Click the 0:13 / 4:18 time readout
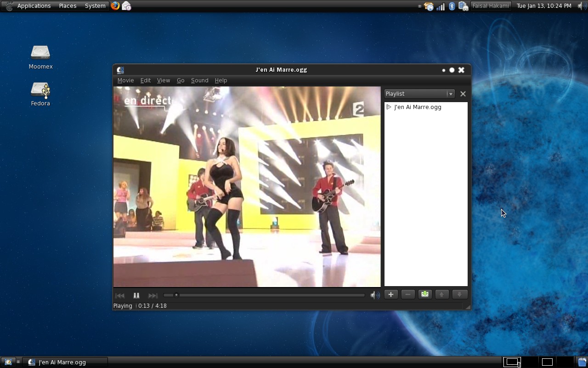588x368 pixels. [x=153, y=306]
